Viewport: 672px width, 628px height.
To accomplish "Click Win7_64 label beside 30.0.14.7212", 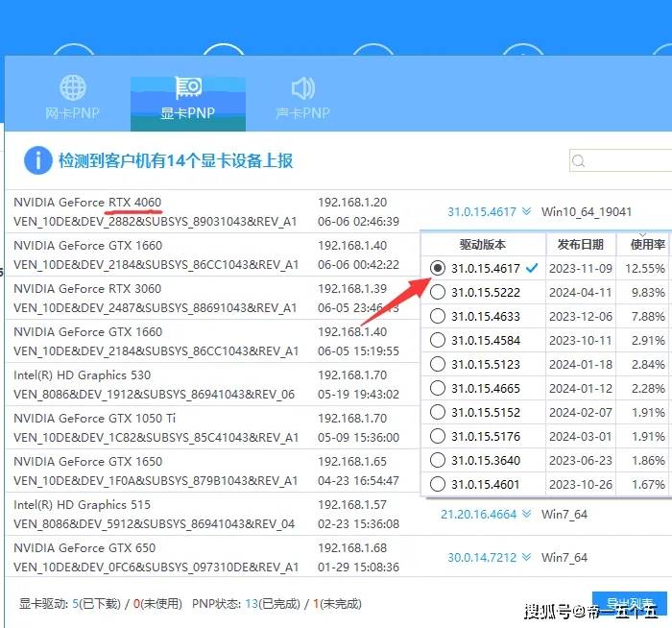I will coord(564,557).
